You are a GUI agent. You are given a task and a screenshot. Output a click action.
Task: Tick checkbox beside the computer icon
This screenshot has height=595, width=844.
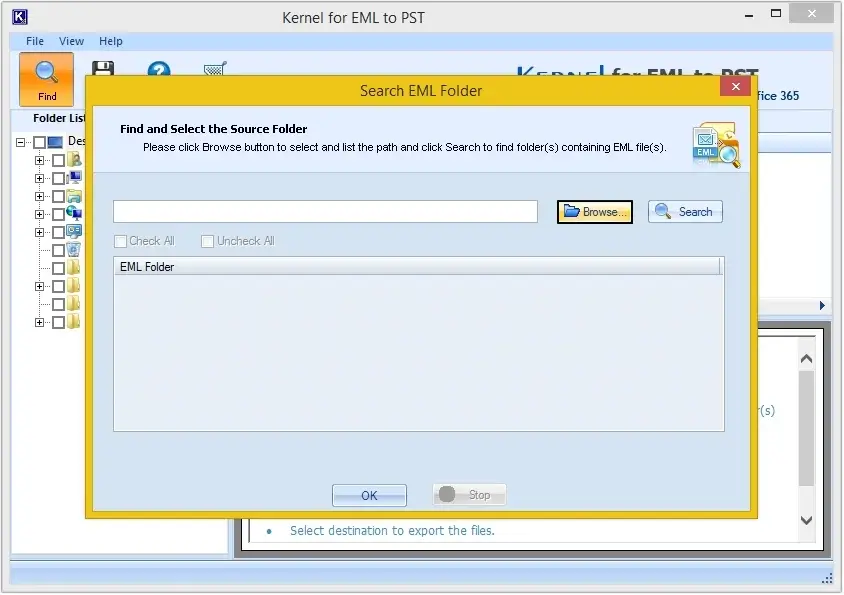(x=58, y=178)
